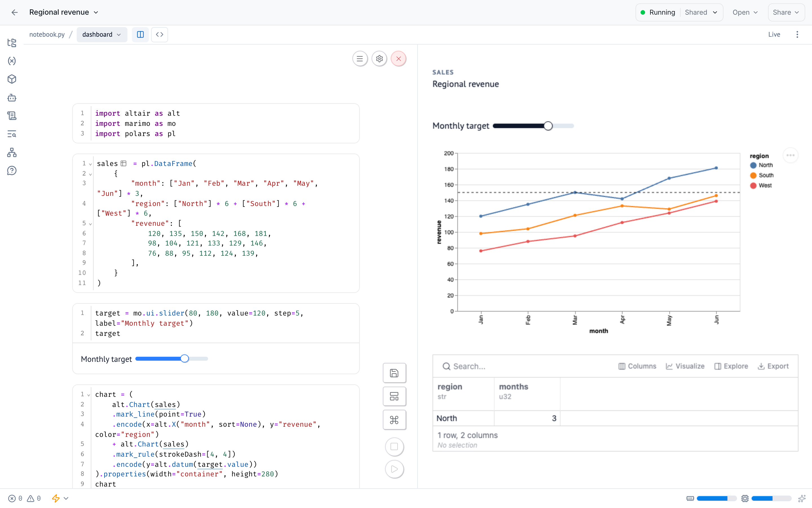The width and height of the screenshot is (812, 508).
Task: Click the memory usage icon in status bar
Action: [690, 498]
